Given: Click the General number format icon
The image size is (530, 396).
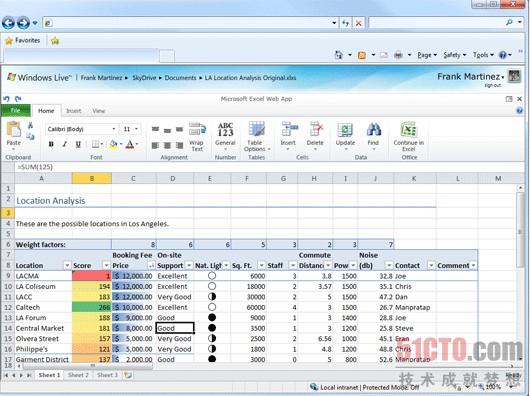Looking at the screenshot, I should (225, 130).
